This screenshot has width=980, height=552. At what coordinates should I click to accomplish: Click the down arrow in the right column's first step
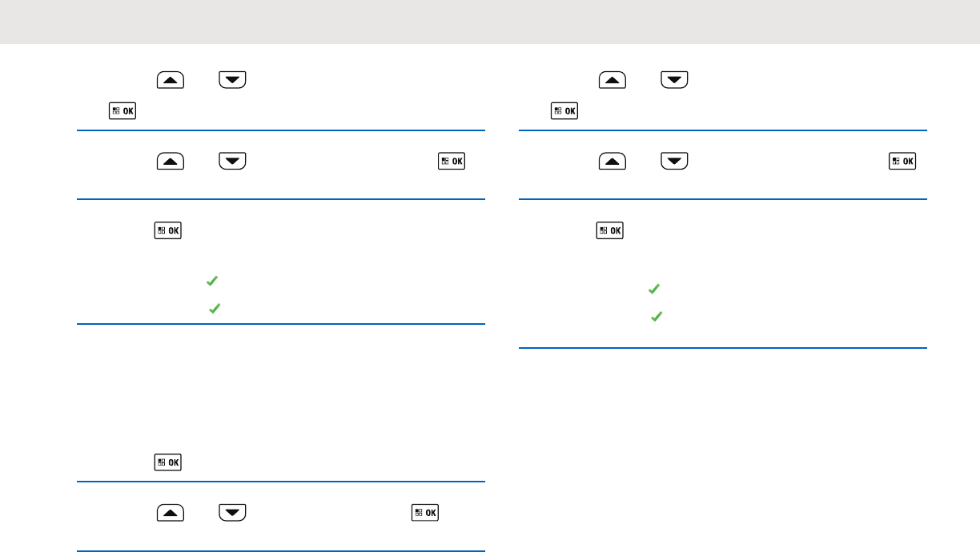pos(675,80)
